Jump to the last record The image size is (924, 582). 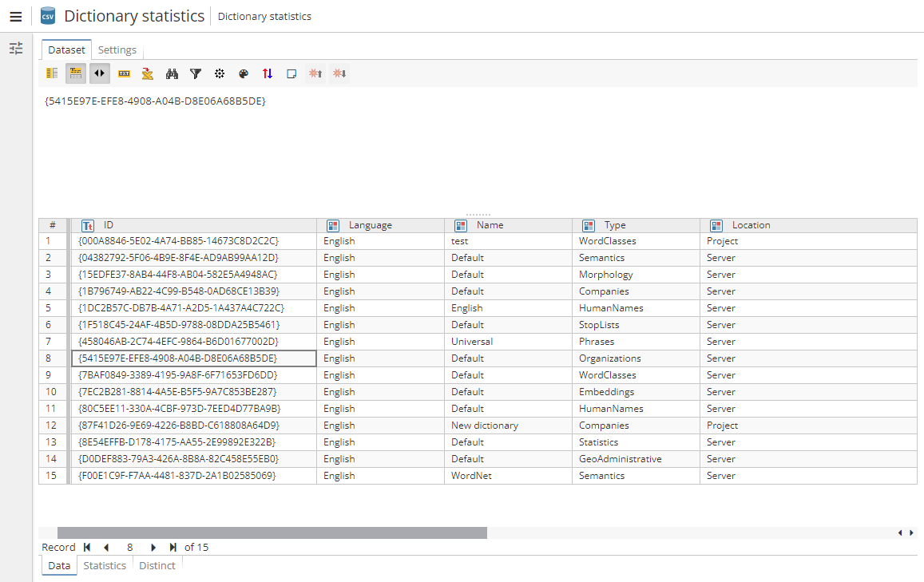click(x=173, y=548)
